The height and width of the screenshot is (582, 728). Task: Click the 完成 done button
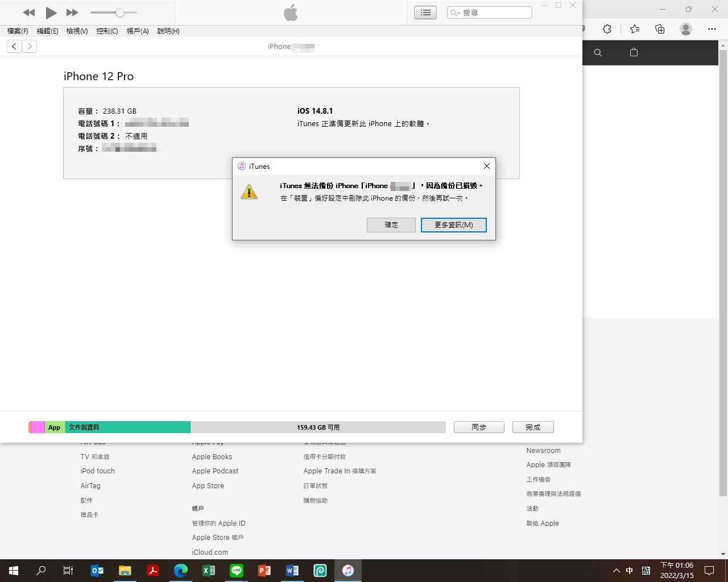click(533, 427)
